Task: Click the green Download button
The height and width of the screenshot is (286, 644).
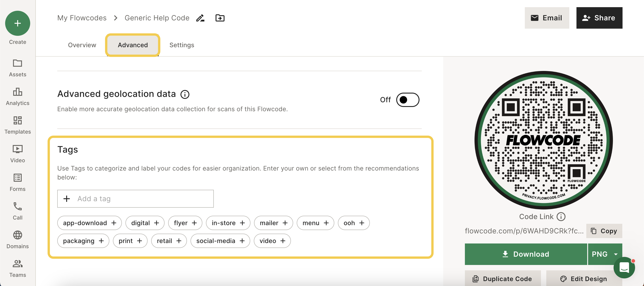Action: (x=526, y=254)
